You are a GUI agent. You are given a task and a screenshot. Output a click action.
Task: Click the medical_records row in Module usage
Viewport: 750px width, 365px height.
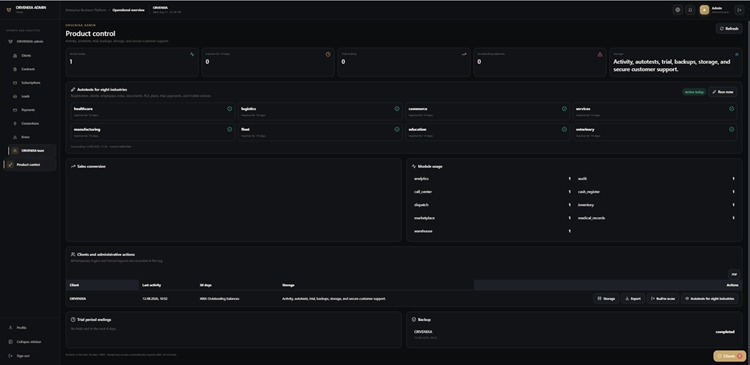656,218
